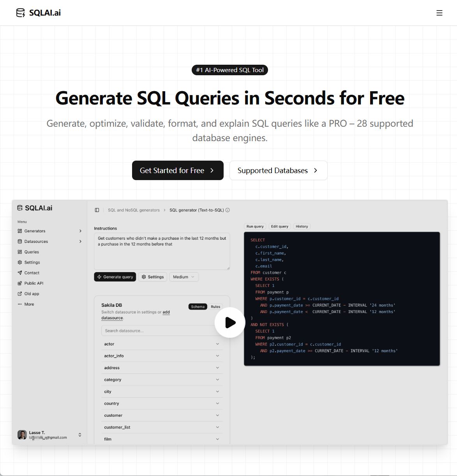This screenshot has width=457, height=476.
Task: Click the Sakila DB heading
Action: click(111, 305)
